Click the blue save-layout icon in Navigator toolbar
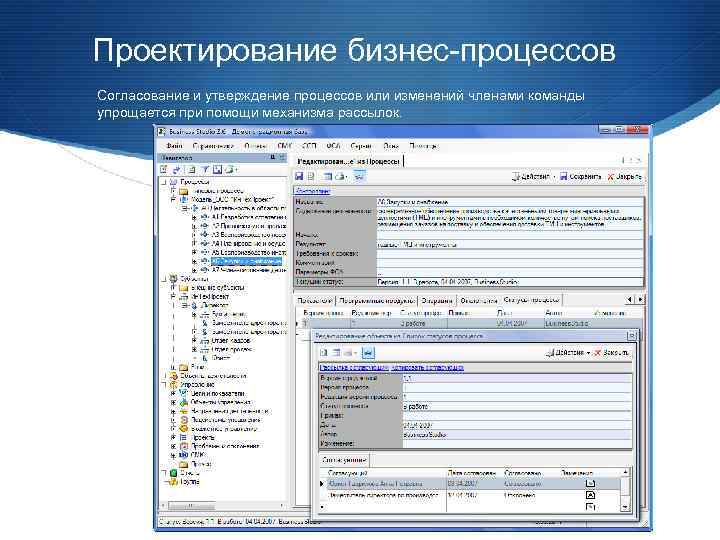Viewport: 720px width, 540px height. (x=217, y=170)
